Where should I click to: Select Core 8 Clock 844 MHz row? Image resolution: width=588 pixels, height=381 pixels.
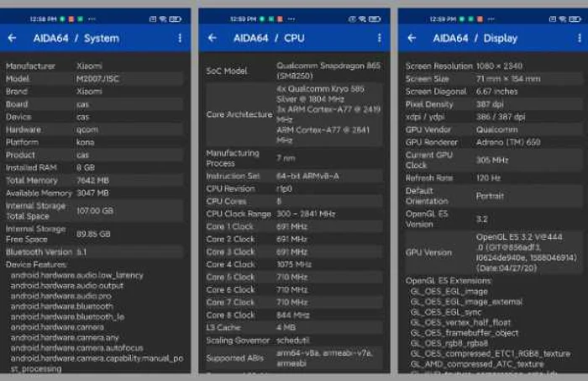[x=294, y=315]
